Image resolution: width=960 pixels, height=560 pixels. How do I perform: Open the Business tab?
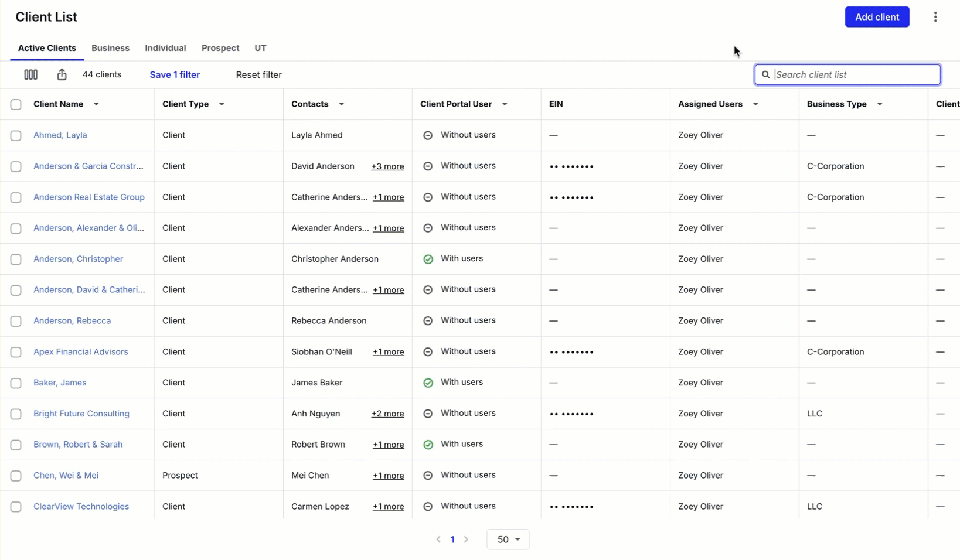coord(110,48)
